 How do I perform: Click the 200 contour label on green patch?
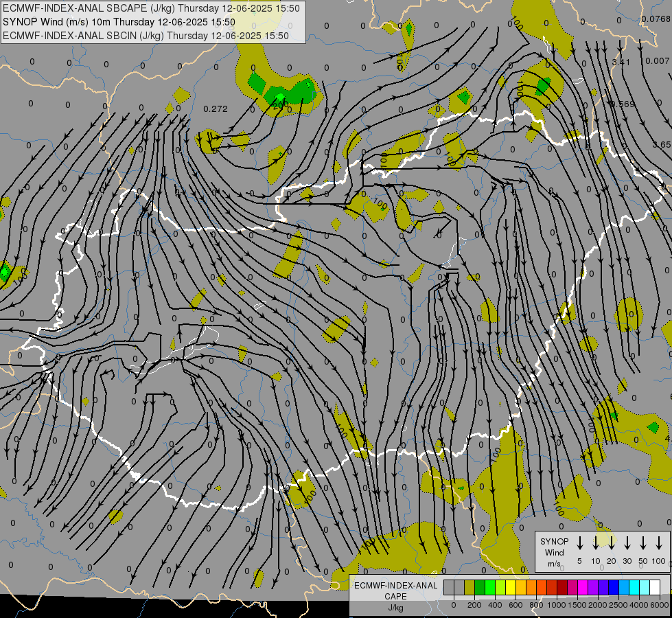coord(281,104)
